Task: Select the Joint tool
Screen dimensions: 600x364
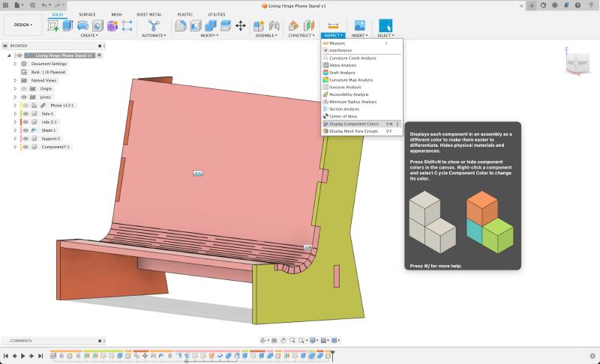Action: pos(274,25)
